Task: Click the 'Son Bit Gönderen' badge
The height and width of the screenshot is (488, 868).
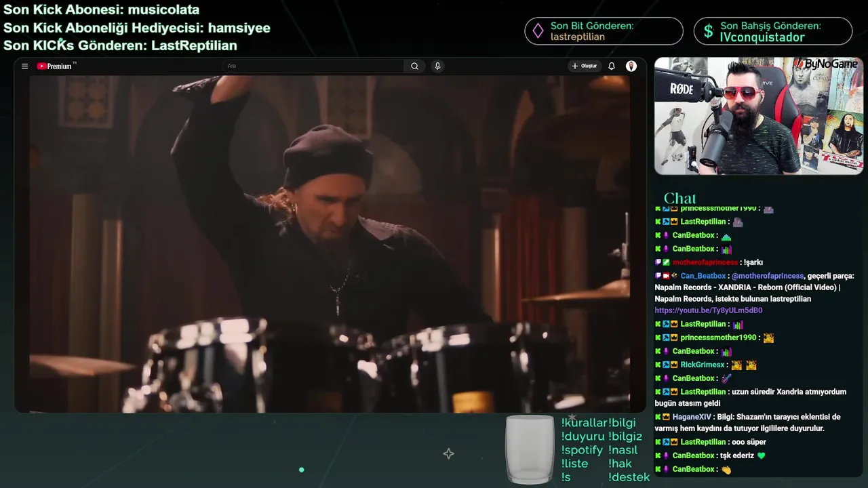Action: [604, 31]
